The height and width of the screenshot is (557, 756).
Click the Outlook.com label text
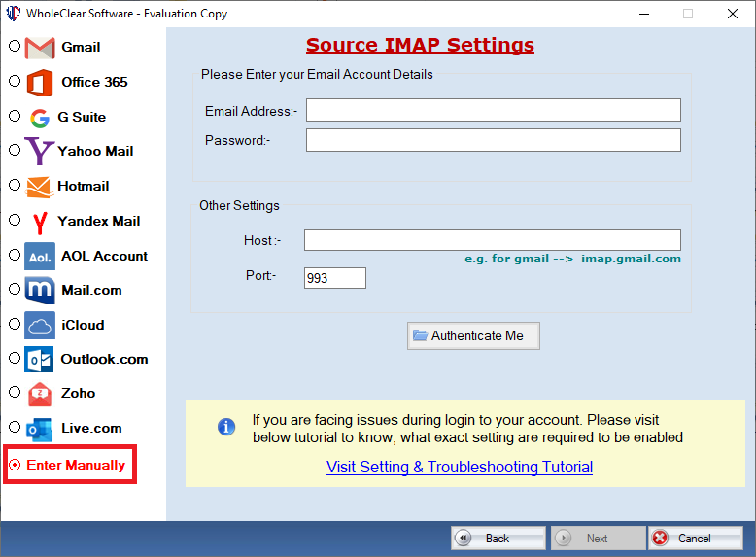click(x=105, y=360)
